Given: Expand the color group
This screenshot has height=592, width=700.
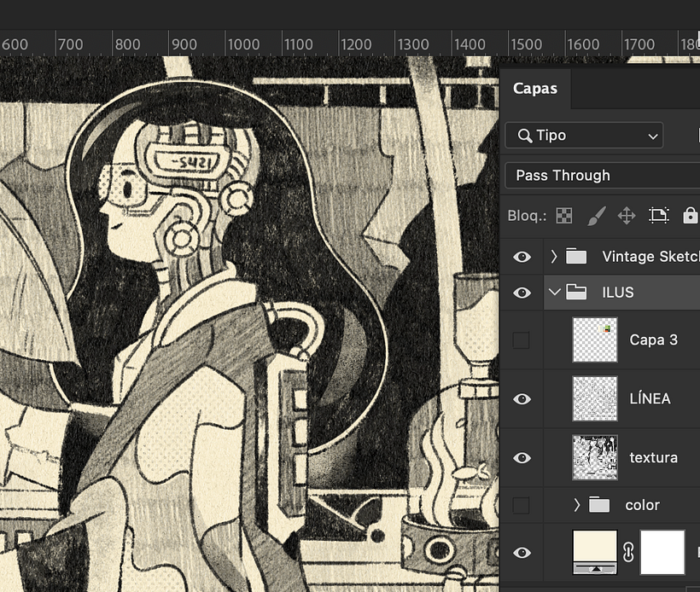Looking at the screenshot, I should pyautogui.click(x=577, y=505).
